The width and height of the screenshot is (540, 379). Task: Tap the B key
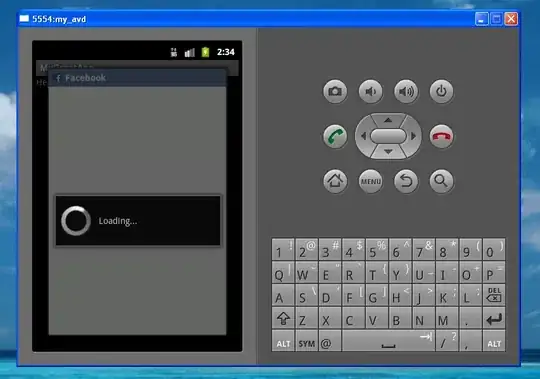pos(400,318)
